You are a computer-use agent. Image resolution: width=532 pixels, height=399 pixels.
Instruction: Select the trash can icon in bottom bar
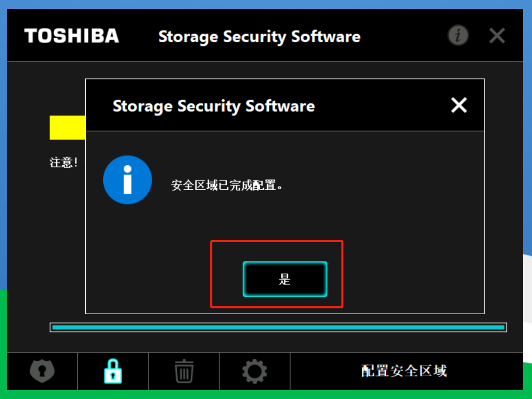[184, 371]
